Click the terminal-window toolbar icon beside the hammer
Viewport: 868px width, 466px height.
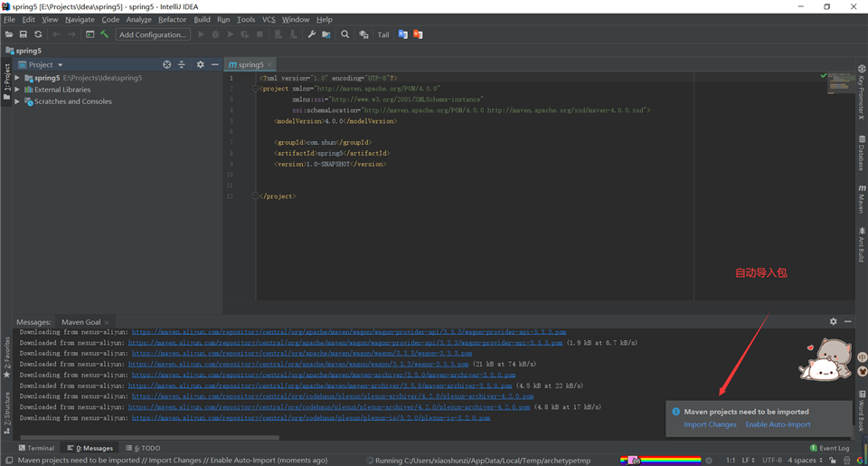(90, 34)
